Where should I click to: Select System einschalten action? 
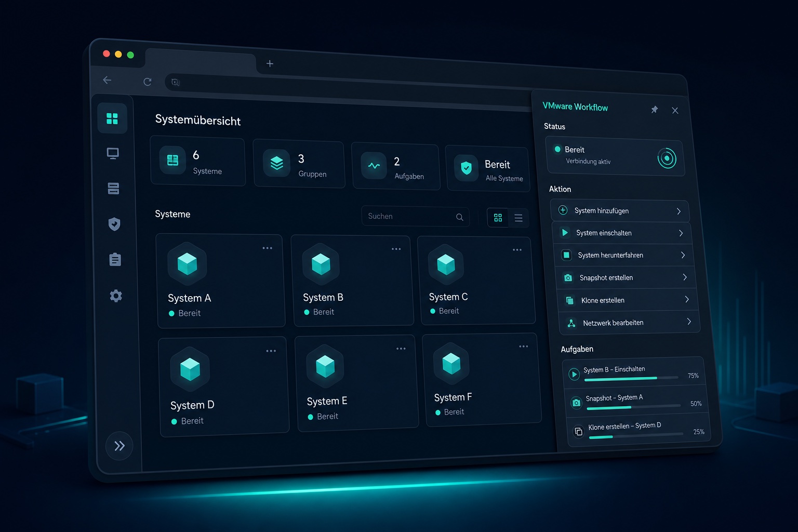[x=622, y=233]
